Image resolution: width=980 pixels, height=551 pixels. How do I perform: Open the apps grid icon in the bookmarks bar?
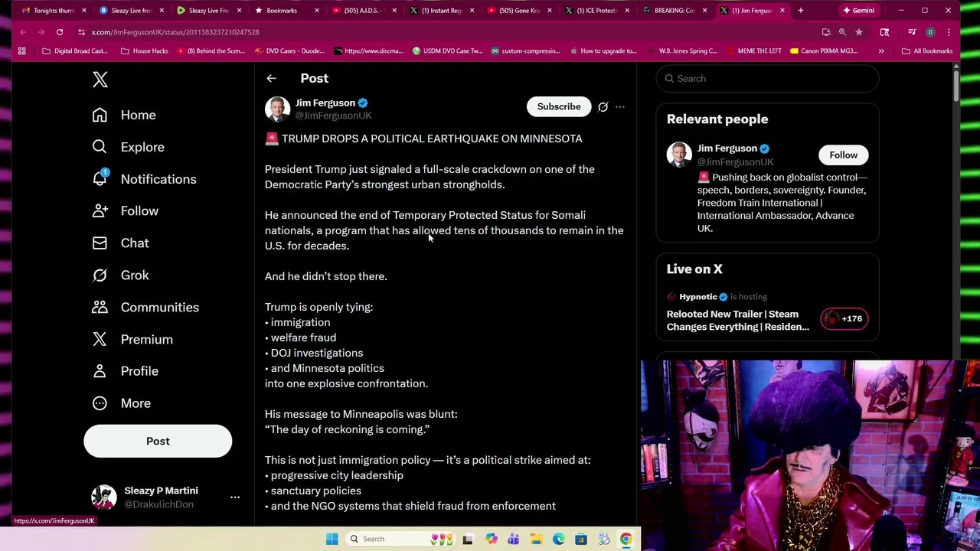point(22,51)
